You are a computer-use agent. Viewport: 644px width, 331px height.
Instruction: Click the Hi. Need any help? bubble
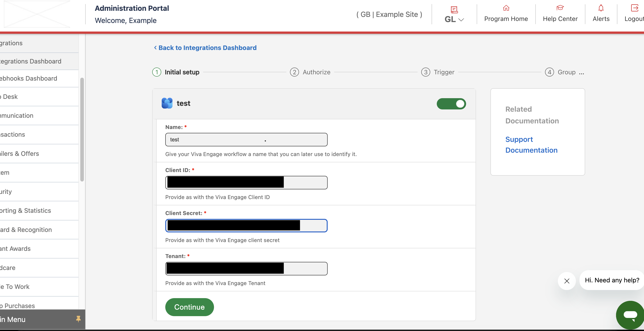click(x=612, y=280)
